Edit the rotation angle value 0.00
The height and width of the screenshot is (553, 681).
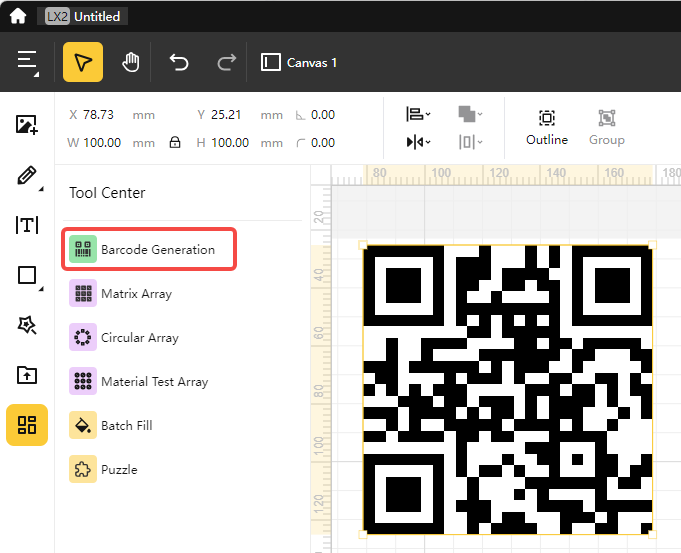[x=323, y=115]
